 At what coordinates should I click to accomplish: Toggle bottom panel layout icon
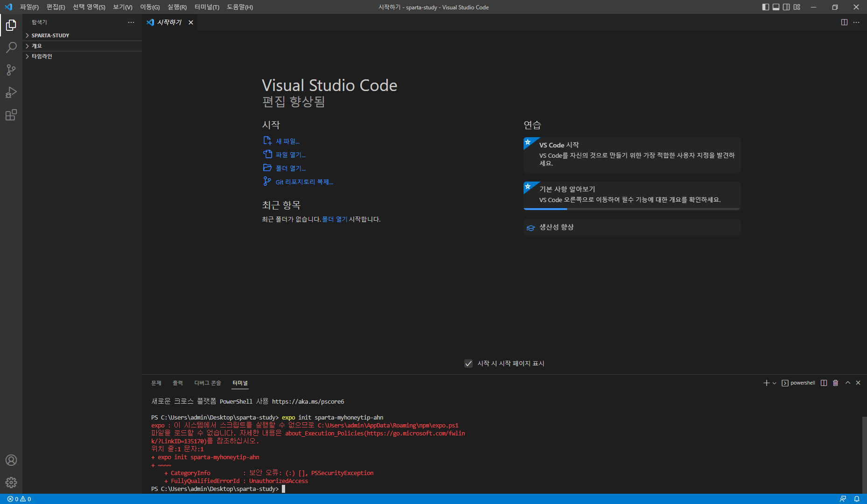(x=776, y=7)
